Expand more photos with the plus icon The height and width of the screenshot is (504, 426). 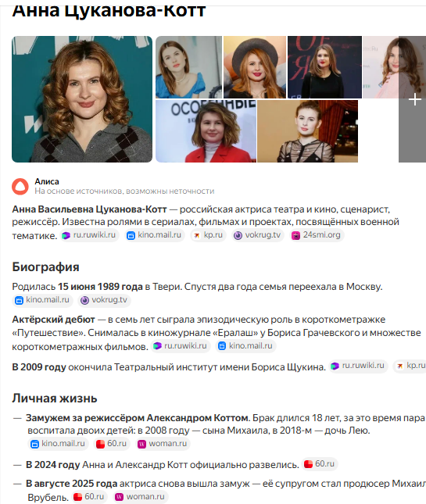[x=415, y=99]
